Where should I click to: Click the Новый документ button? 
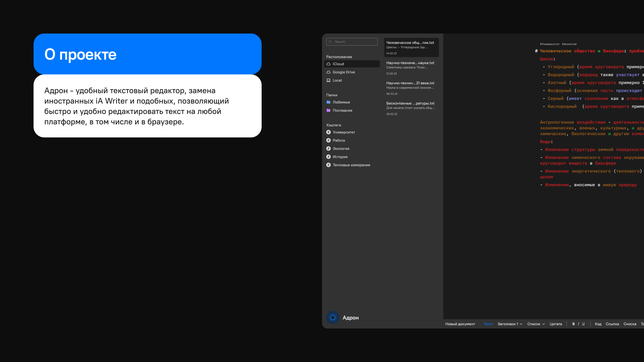[x=460, y=324]
